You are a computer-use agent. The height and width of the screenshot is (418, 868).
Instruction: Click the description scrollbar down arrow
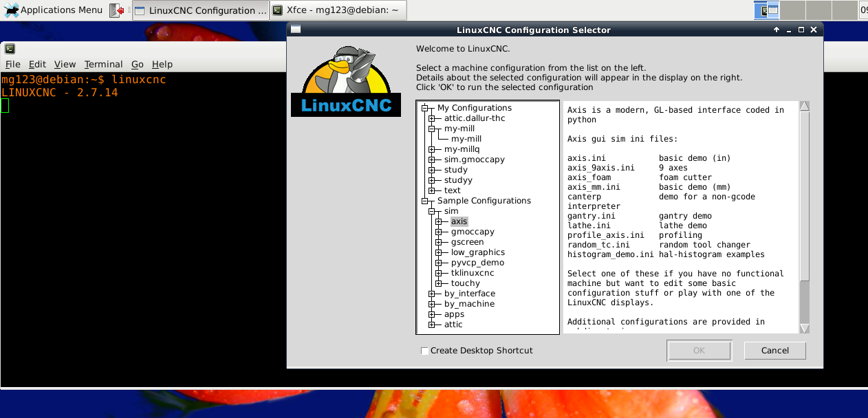coord(804,329)
